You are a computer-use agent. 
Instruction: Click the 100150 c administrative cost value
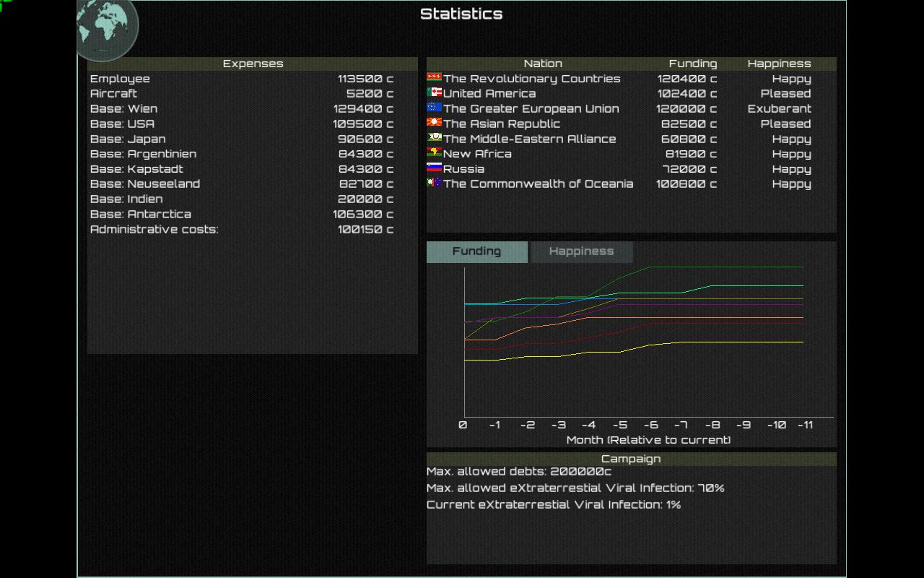365,229
